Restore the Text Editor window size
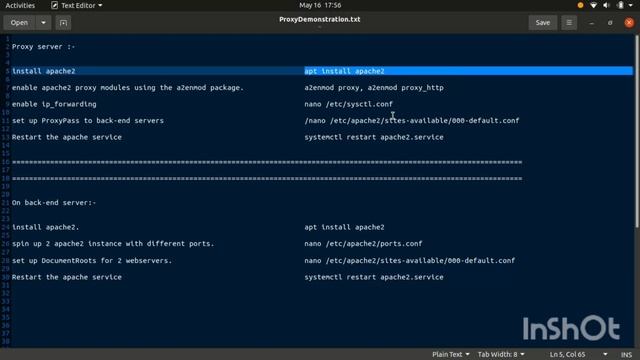Screen dimensions: 640x360 (x=610, y=23)
